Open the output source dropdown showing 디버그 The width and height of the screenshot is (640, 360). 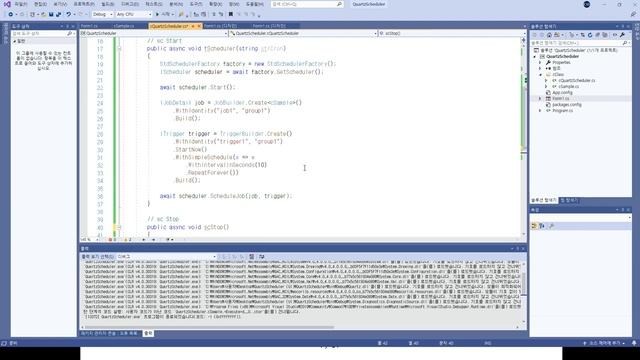click(166, 257)
